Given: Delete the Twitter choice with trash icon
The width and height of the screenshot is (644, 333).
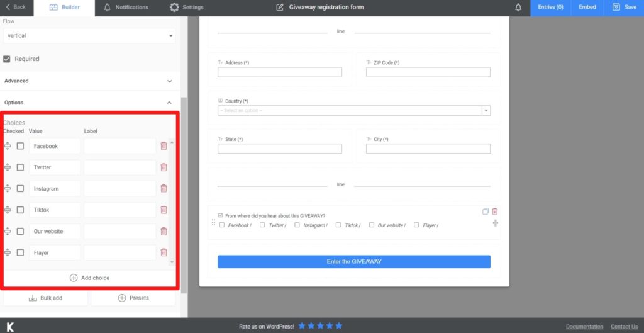Looking at the screenshot, I should coord(164,167).
